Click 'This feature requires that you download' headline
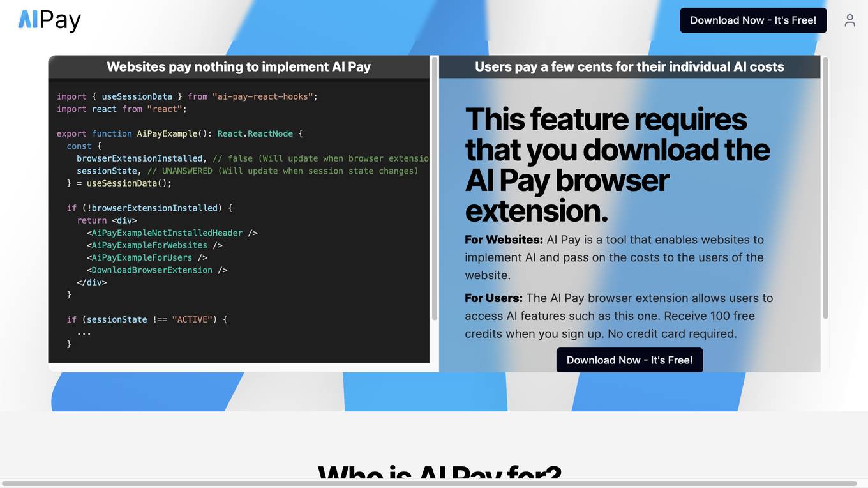Viewport: 868px width, 488px height. pos(617,165)
